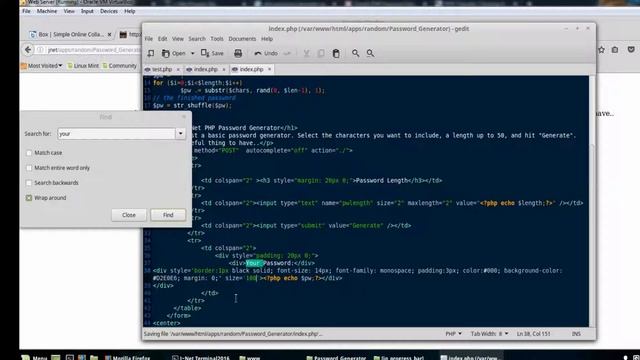
Task: Open the VirtualBox File menu
Action: (x=26, y=11)
